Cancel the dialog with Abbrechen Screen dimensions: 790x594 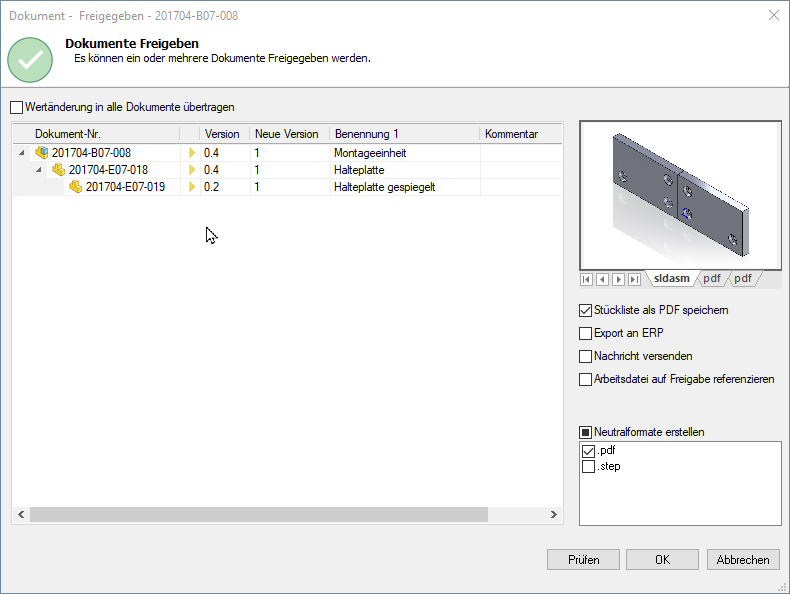(743, 560)
